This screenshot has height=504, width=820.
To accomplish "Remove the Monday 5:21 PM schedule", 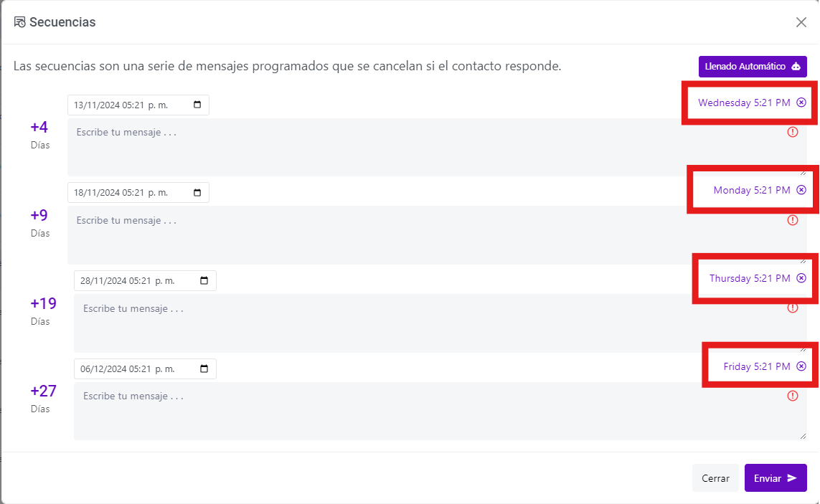I will pos(801,190).
